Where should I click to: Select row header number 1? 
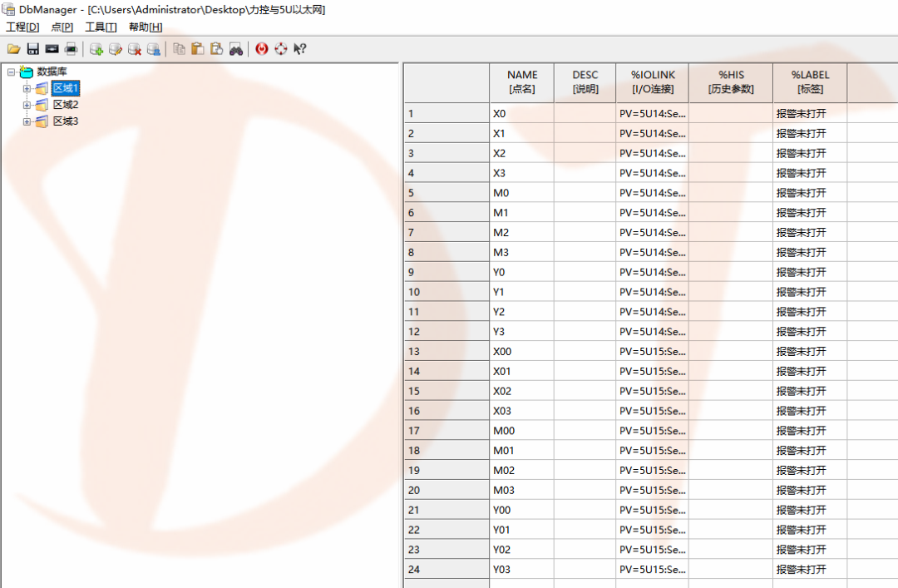click(x=447, y=113)
